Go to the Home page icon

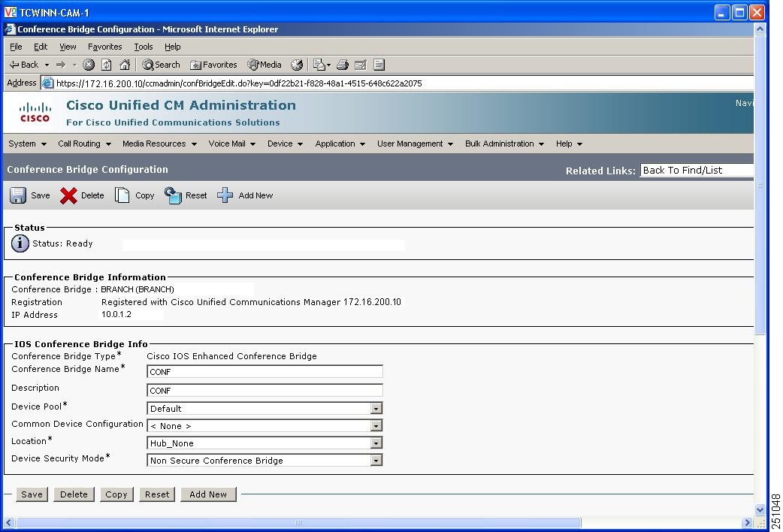click(x=125, y=65)
